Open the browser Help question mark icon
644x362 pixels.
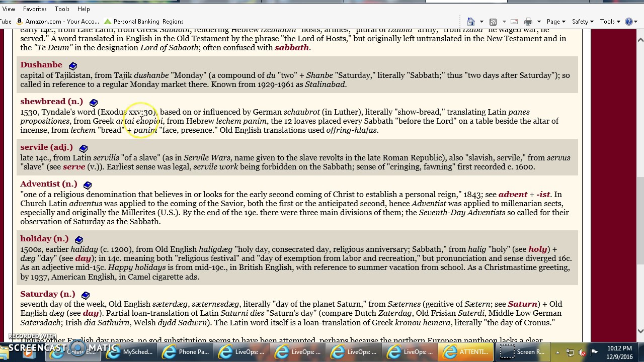click(629, 22)
